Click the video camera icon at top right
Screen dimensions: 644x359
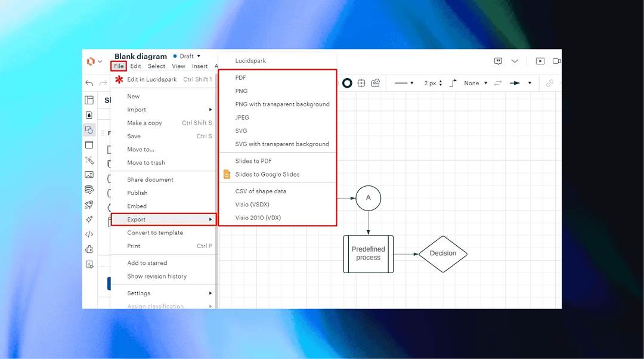(556, 61)
